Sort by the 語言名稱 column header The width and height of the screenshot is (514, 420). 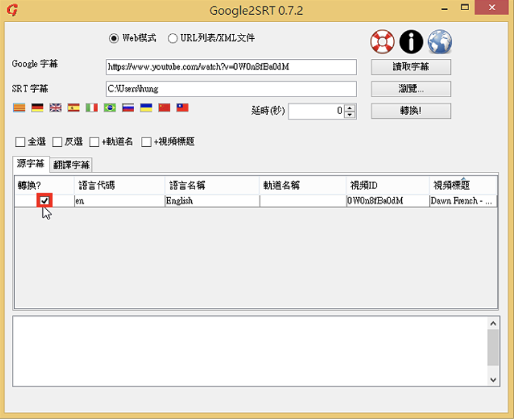(212, 185)
